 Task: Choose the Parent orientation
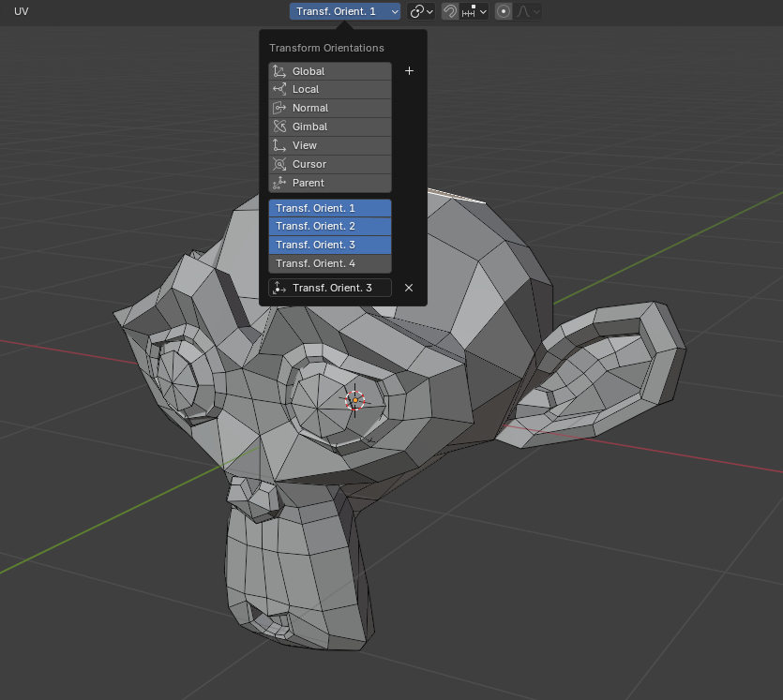[x=330, y=183]
